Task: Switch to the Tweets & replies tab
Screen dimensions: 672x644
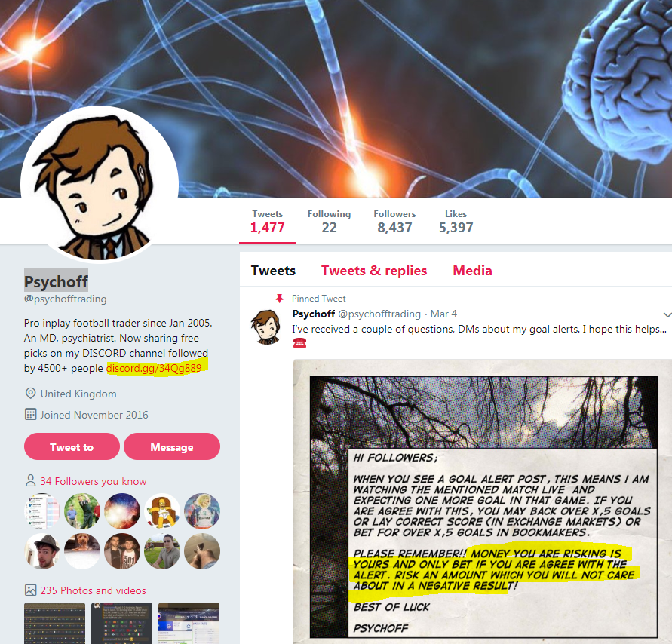Action: 374,271
